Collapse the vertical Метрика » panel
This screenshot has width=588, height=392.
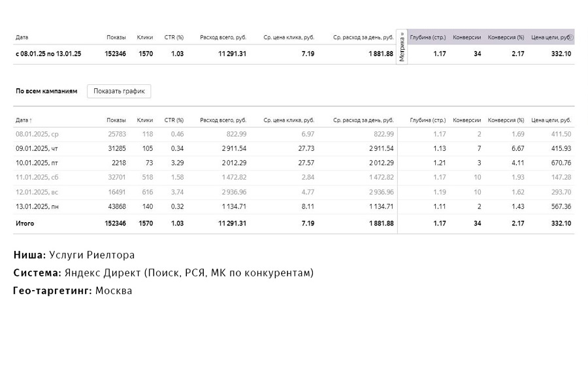[402, 46]
